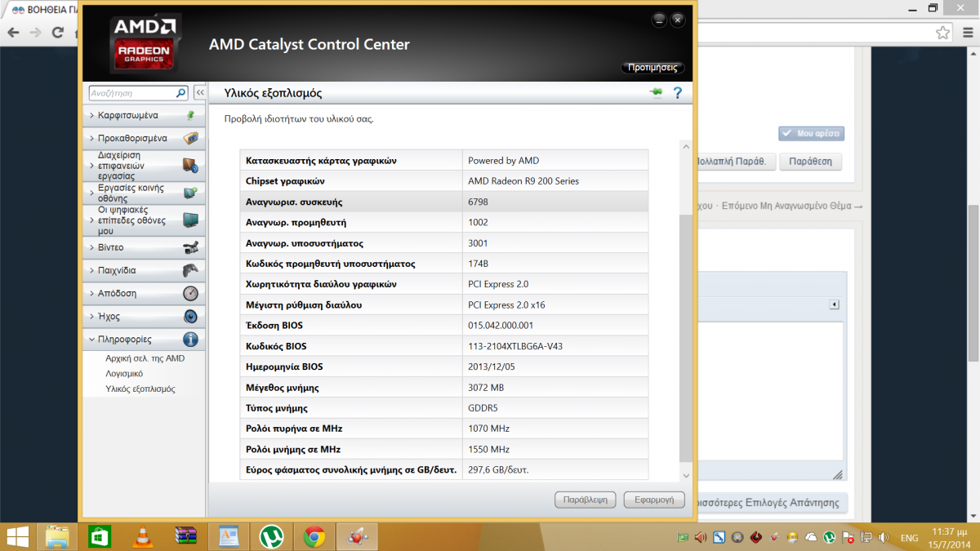Click the PCI Express 2.0 x16 value
980x551 pixels.
[506, 304]
